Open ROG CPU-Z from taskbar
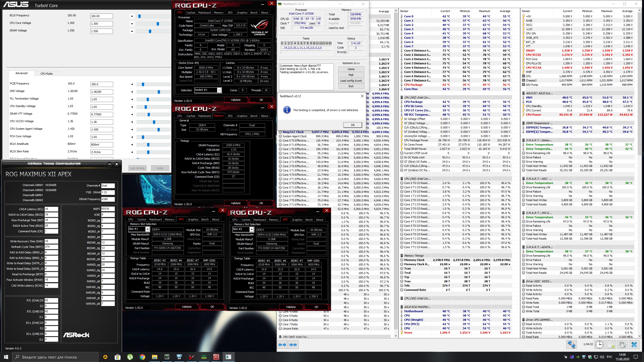 coord(216,357)
